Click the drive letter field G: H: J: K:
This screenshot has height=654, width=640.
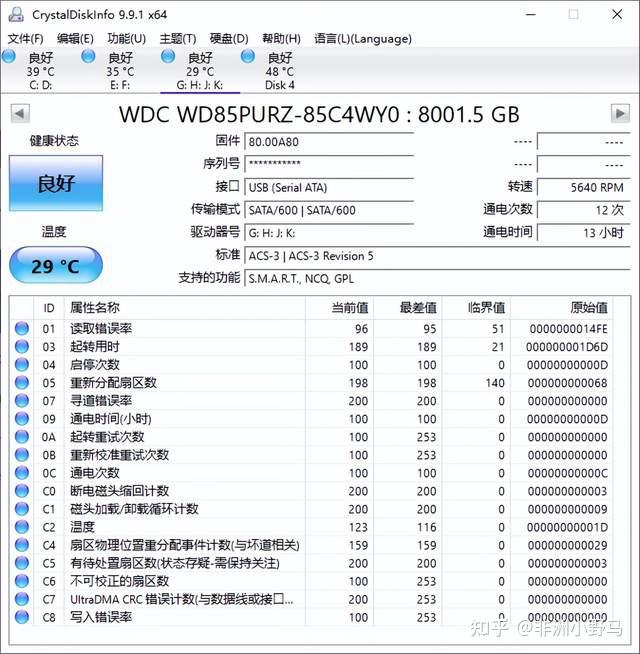(x=329, y=233)
